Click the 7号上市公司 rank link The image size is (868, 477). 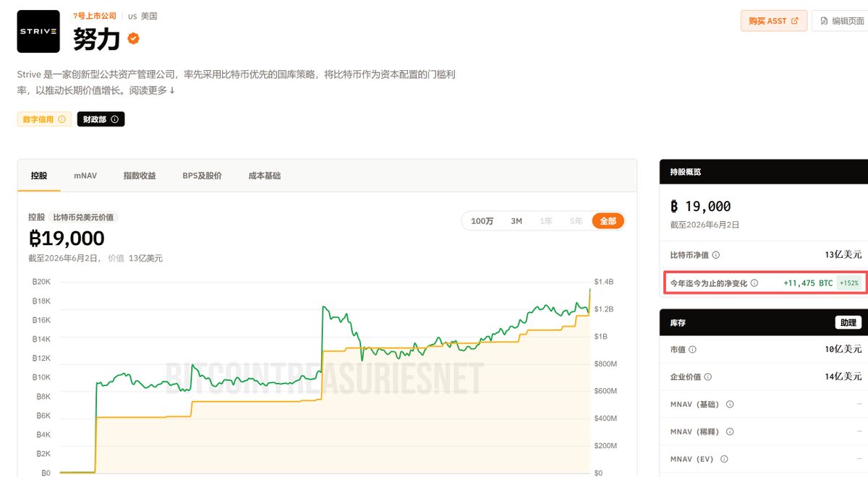[x=95, y=16]
